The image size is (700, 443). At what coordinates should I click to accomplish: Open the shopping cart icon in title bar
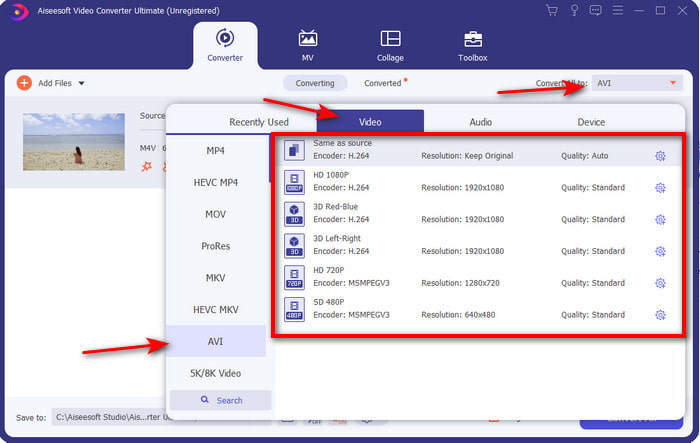[x=552, y=10]
